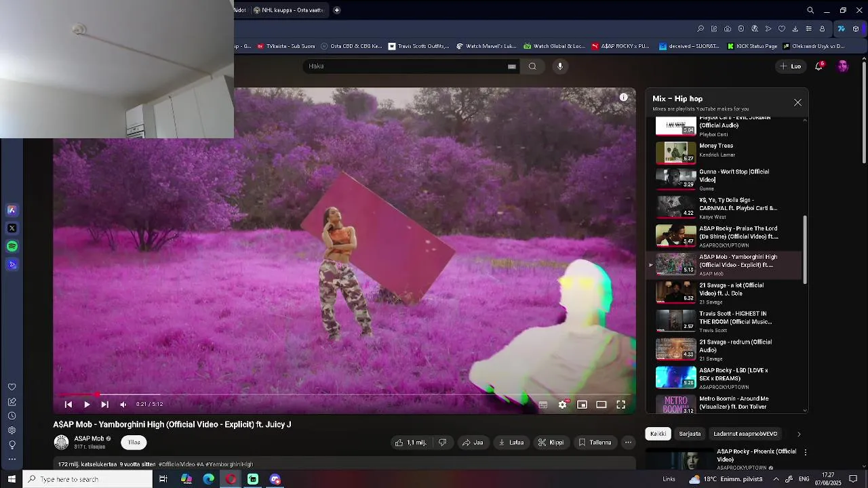Expand hidden system tray icons chevron

(x=776, y=479)
